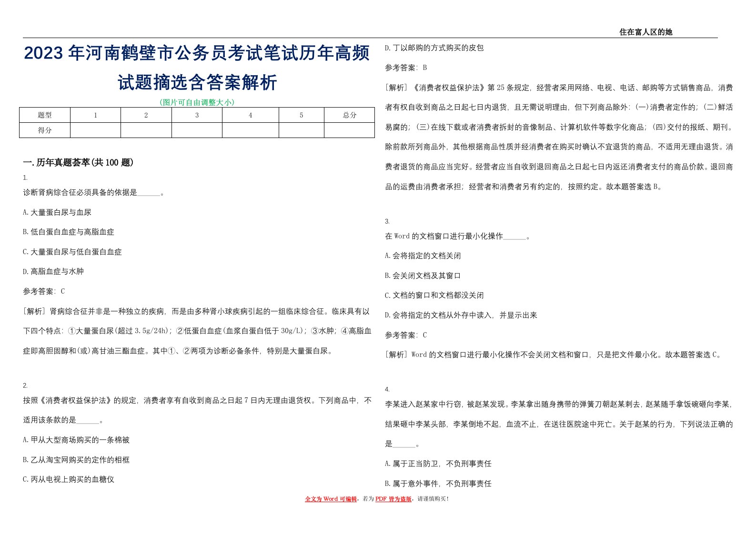This screenshot has width=756, height=534.
Task: Click the '题型' table header cell
Action: point(45,115)
